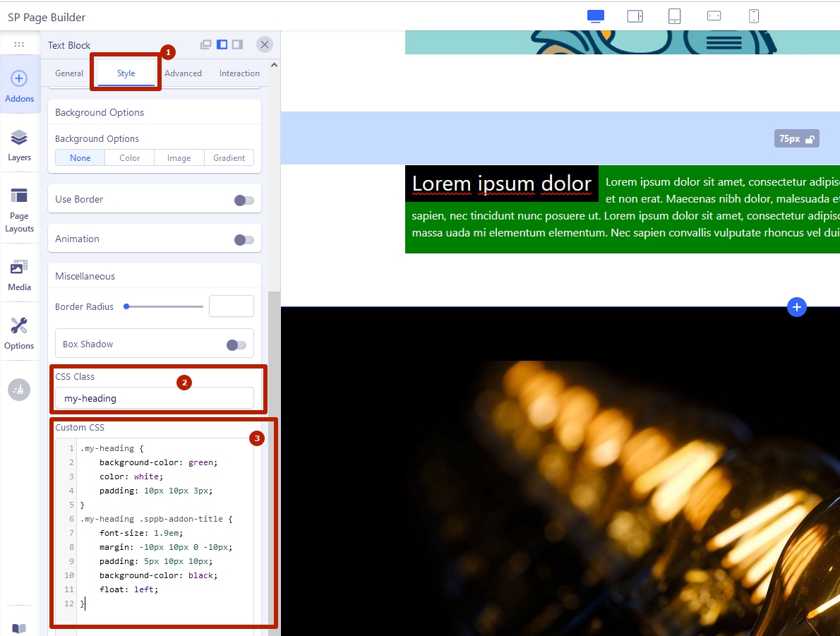Enable the Box Shadow toggle
Viewport: 840px width, 636px height.
tap(236, 345)
